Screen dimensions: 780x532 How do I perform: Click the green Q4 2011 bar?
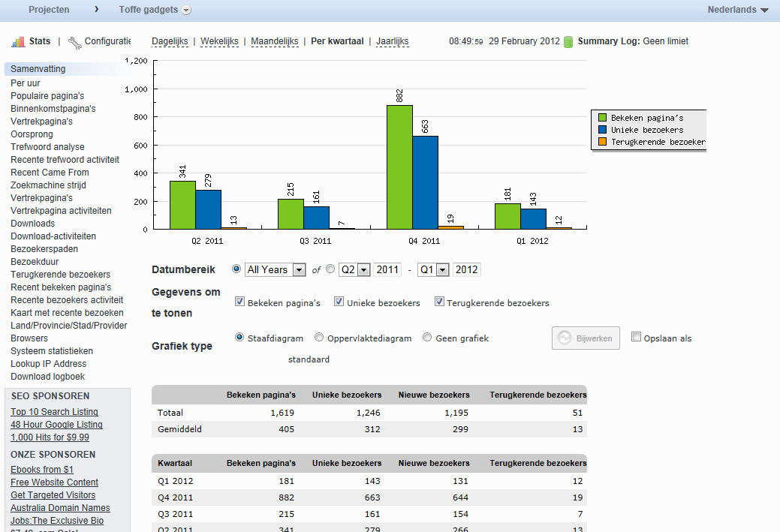[399, 167]
